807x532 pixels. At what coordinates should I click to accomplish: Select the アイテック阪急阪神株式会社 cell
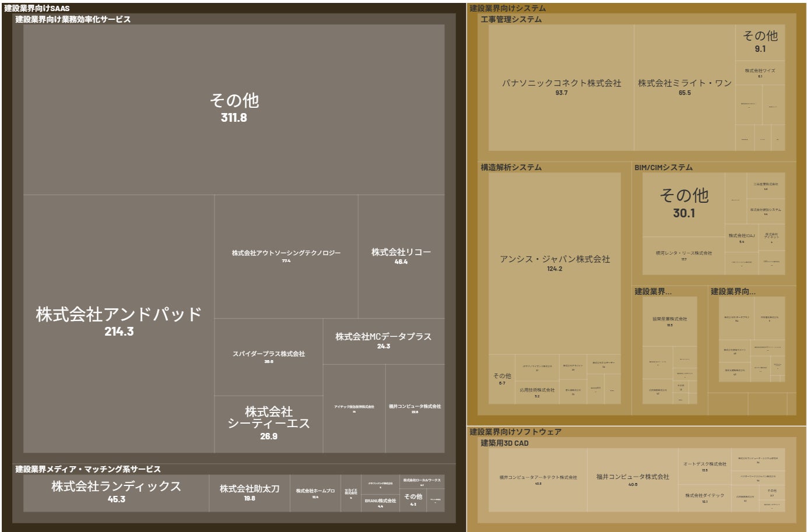tap(354, 408)
